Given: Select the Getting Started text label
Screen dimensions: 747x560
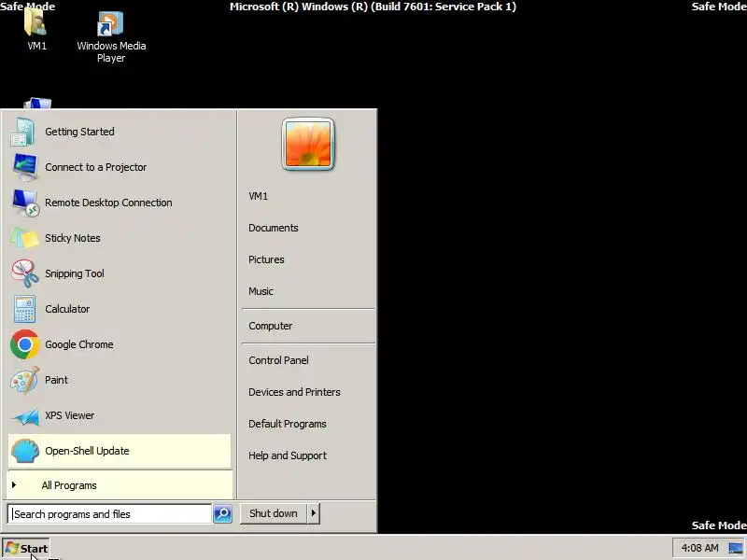Looking at the screenshot, I should [x=79, y=132].
